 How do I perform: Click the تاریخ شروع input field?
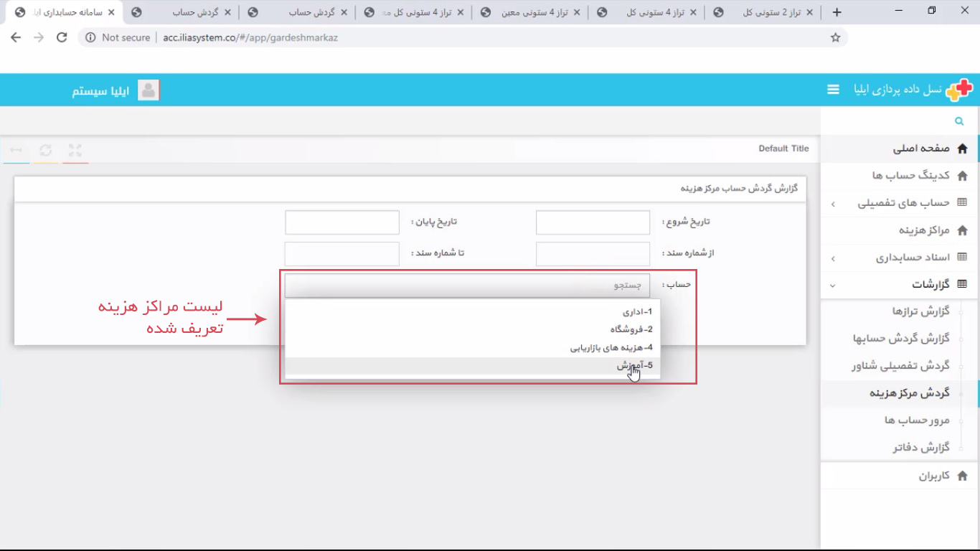[591, 222]
